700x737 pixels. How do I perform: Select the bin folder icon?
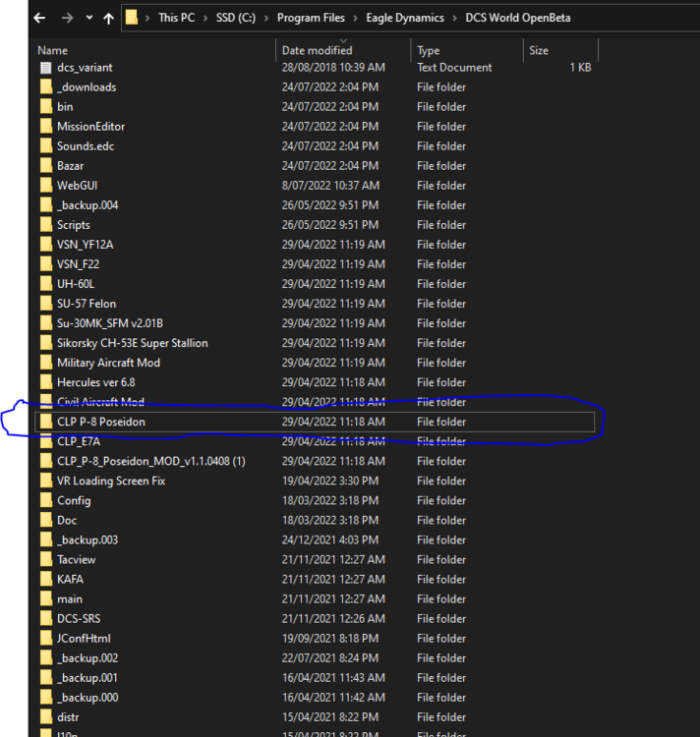click(x=45, y=107)
